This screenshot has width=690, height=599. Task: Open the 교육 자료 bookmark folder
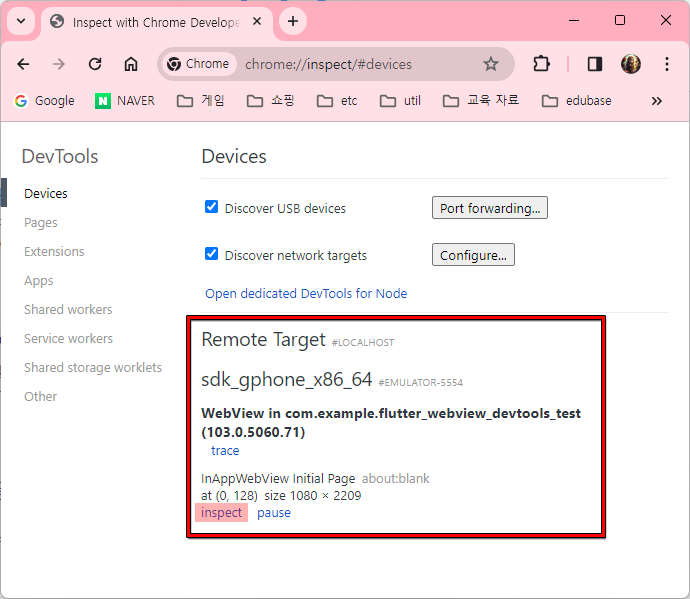[x=481, y=101]
